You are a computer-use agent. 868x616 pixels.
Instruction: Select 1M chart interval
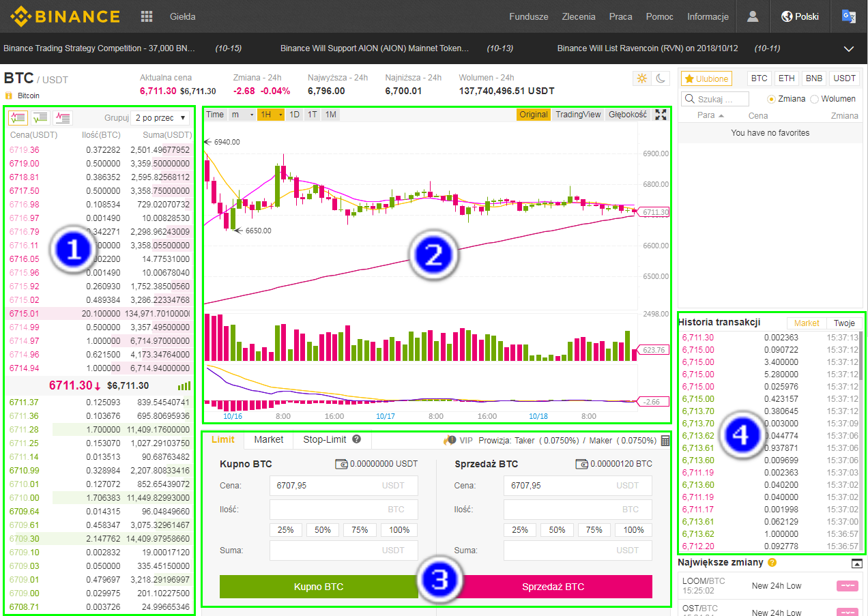tap(331, 115)
